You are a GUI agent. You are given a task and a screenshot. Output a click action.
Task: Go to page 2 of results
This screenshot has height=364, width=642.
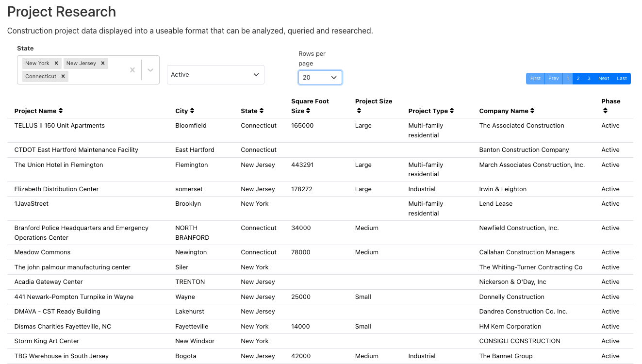click(x=578, y=79)
